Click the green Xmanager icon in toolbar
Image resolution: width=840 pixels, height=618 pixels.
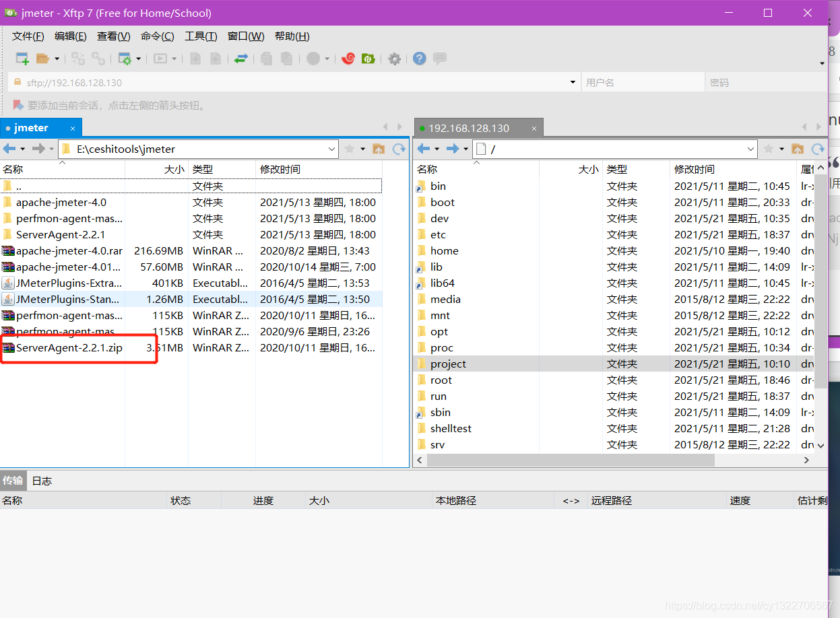[x=368, y=59]
